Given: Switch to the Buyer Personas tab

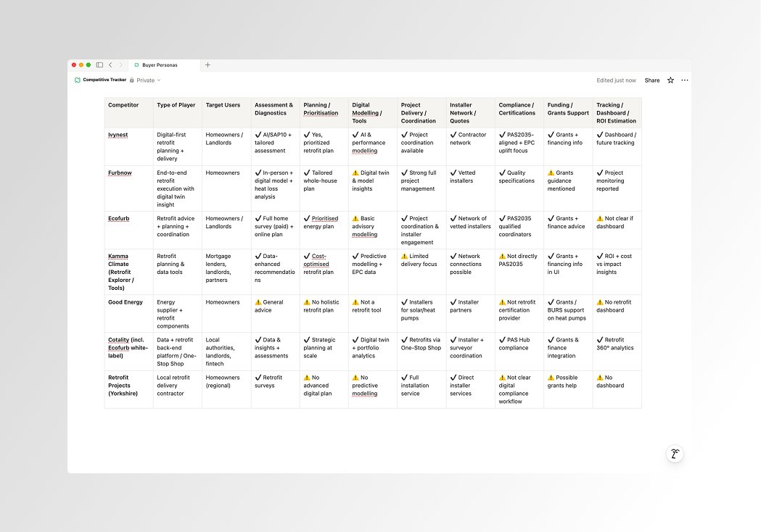Looking at the screenshot, I should [x=161, y=65].
